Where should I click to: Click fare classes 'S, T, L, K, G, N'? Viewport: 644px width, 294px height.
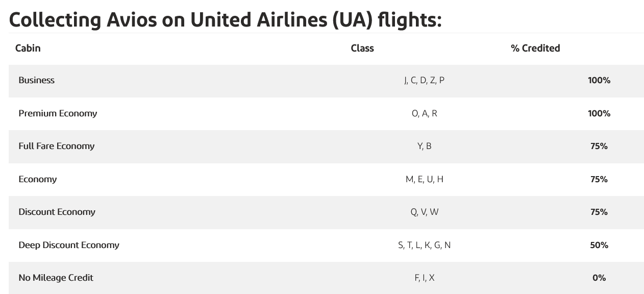[424, 245]
